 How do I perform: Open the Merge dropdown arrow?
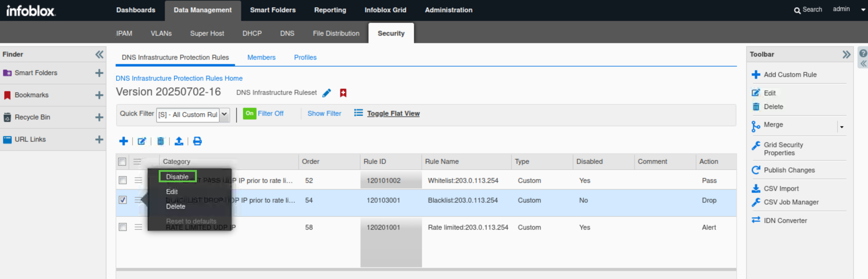click(842, 127)
